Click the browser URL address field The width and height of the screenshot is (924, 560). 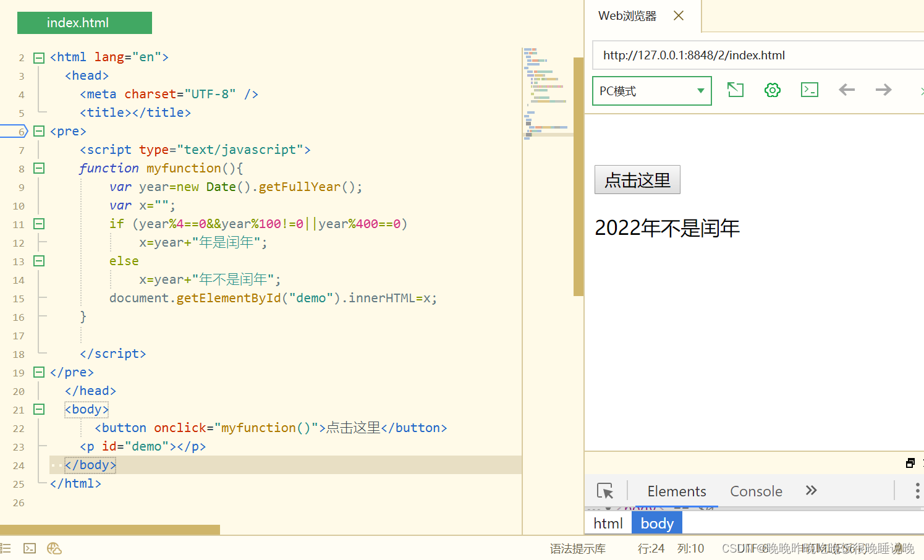[x=758, y=55]
